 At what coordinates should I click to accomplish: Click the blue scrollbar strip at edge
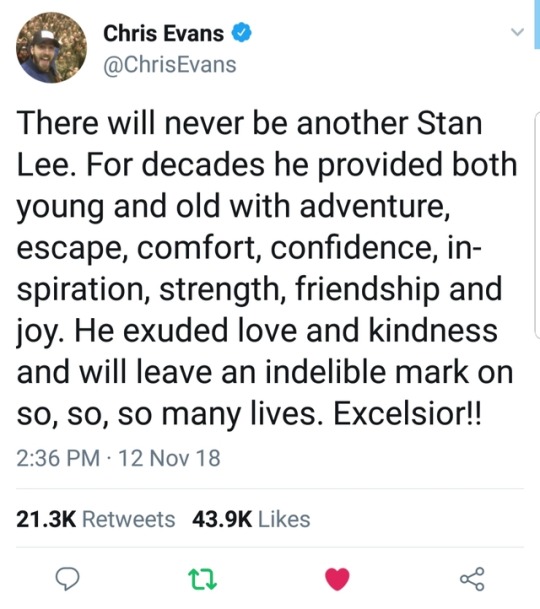537,24
